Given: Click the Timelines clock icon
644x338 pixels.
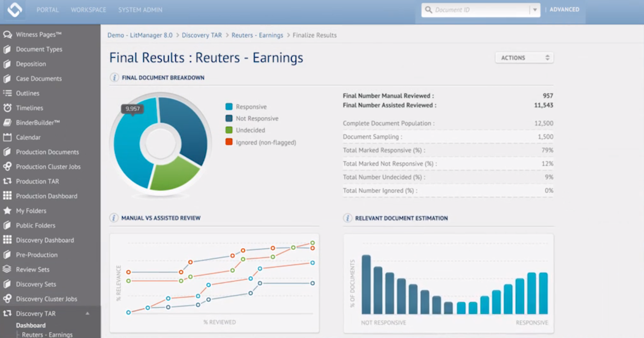Looking at the screenshot, I should [7, 108].
